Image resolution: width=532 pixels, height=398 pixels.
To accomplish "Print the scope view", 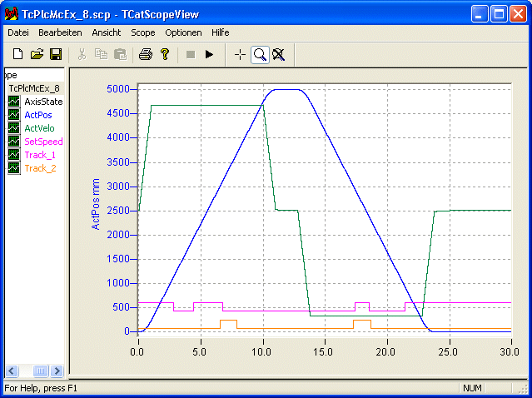I will click(146, 54).
